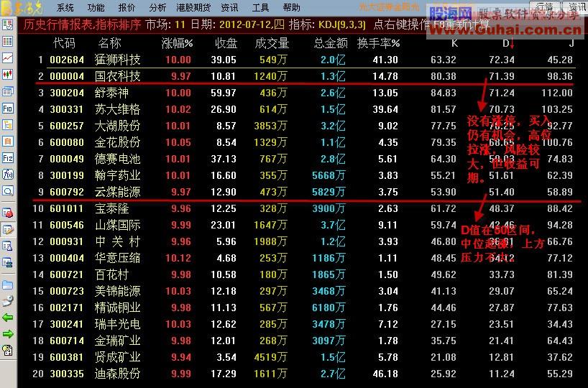Image resolution: width=588 pixels, height=388 pixels.
Task: Open the 帮助 menu
Action: pyautogui.click(x=292, y=7)
